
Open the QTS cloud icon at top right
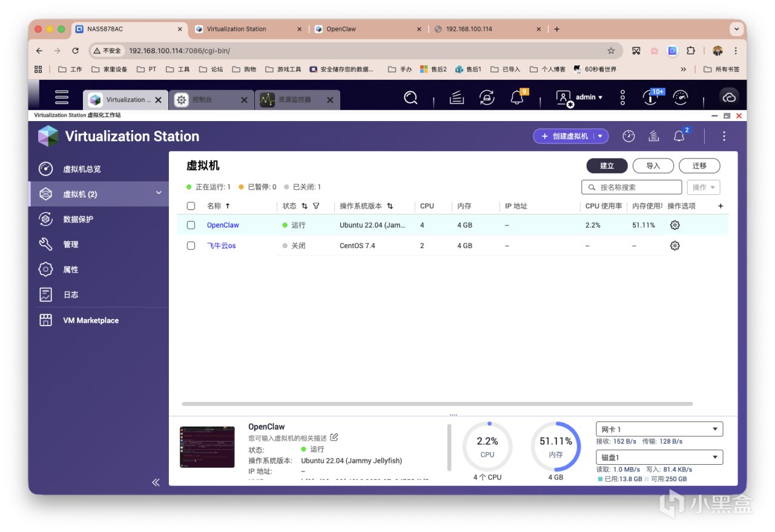point(729,97)
